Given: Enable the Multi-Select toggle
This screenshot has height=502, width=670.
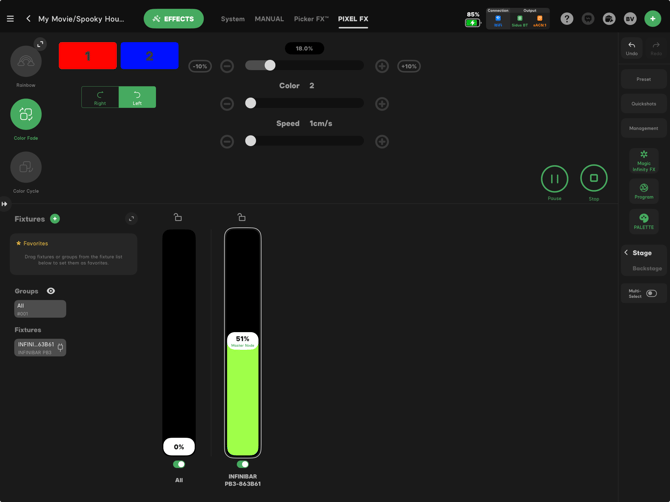Looking at the screenshot, I should coord(651,294).
